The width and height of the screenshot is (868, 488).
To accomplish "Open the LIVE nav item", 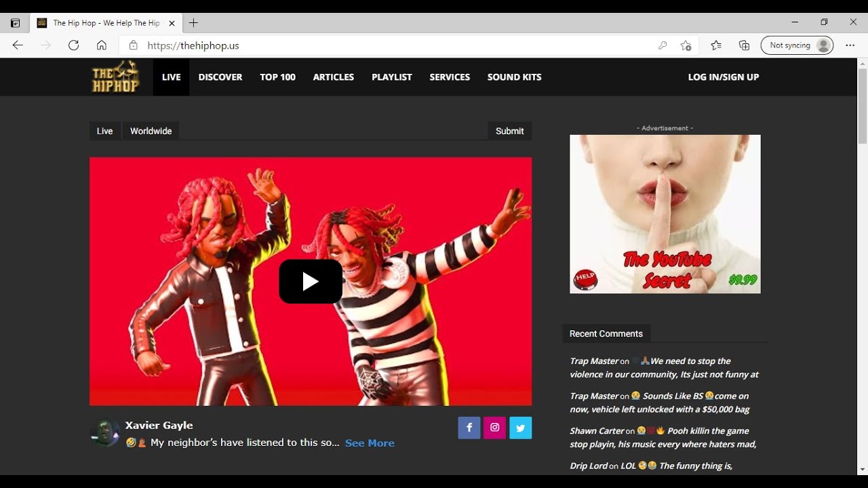I will (172, 77).
